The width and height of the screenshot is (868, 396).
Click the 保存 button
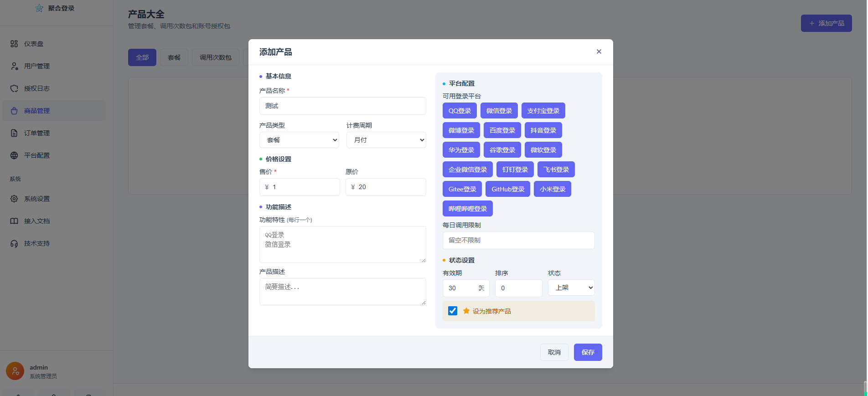click(588, 352)
